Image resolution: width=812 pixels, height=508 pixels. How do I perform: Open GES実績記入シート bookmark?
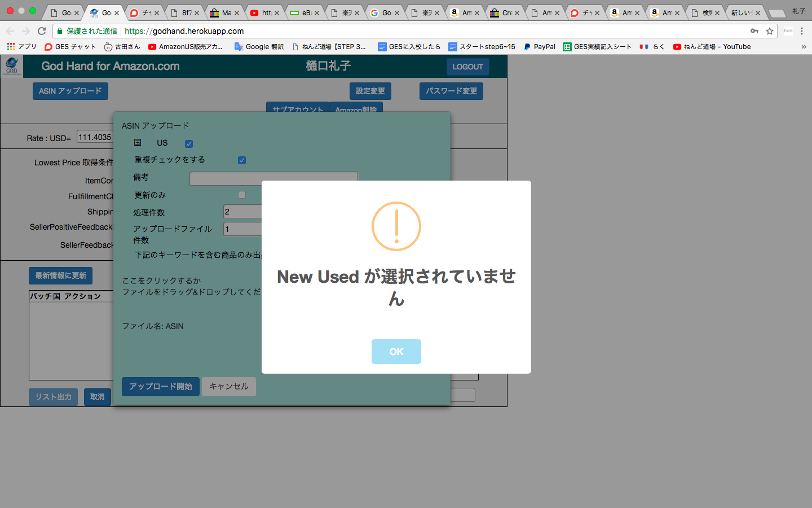598,47
